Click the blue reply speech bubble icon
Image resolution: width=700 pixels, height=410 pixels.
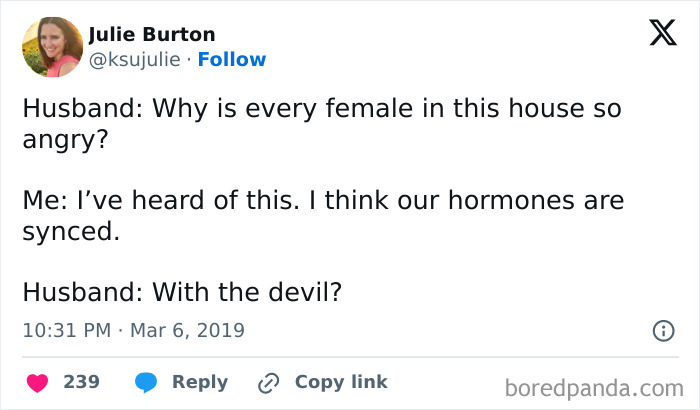[144, 382]
